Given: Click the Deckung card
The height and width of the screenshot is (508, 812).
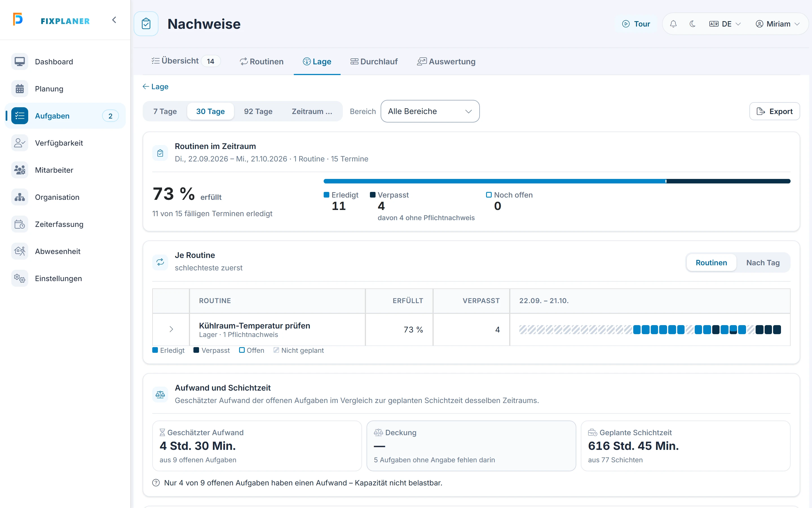Looking at the screenshot, I should point(471,446).
